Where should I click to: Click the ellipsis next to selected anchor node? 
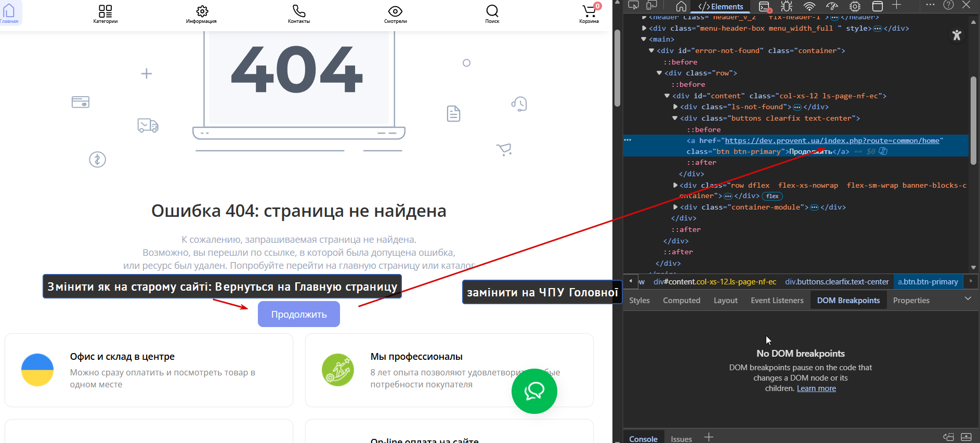pyautogui.click(x=628, y=140)
